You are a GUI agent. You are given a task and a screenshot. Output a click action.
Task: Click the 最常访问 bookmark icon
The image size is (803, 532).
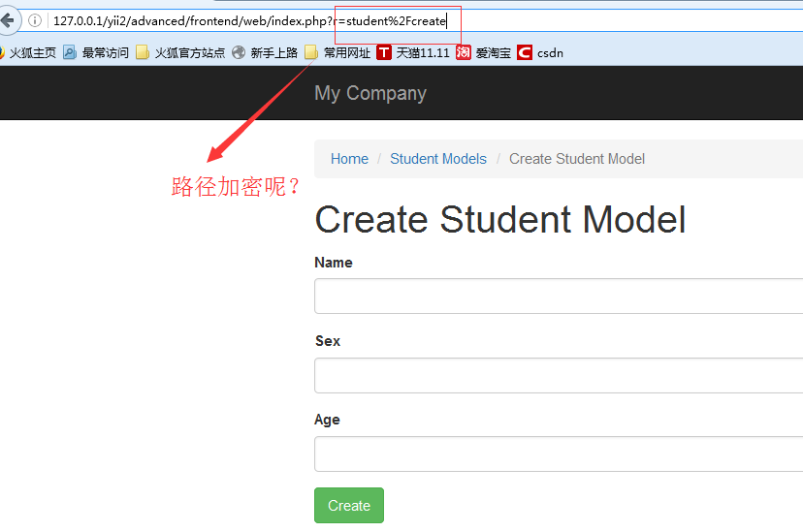point(70,52)
